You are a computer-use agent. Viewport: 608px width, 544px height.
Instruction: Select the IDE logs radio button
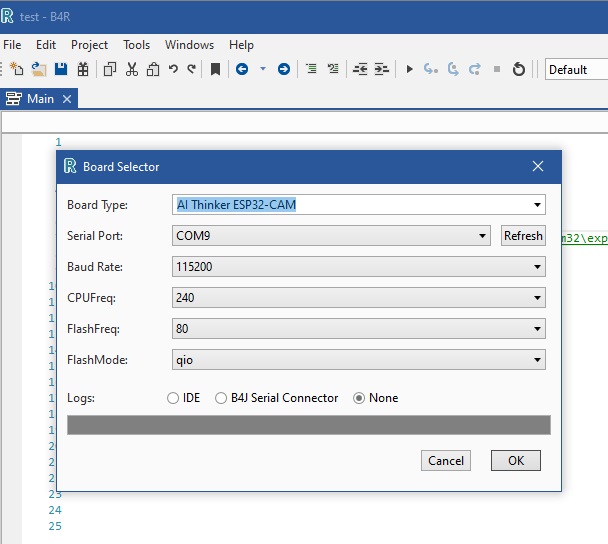point(173,398)
